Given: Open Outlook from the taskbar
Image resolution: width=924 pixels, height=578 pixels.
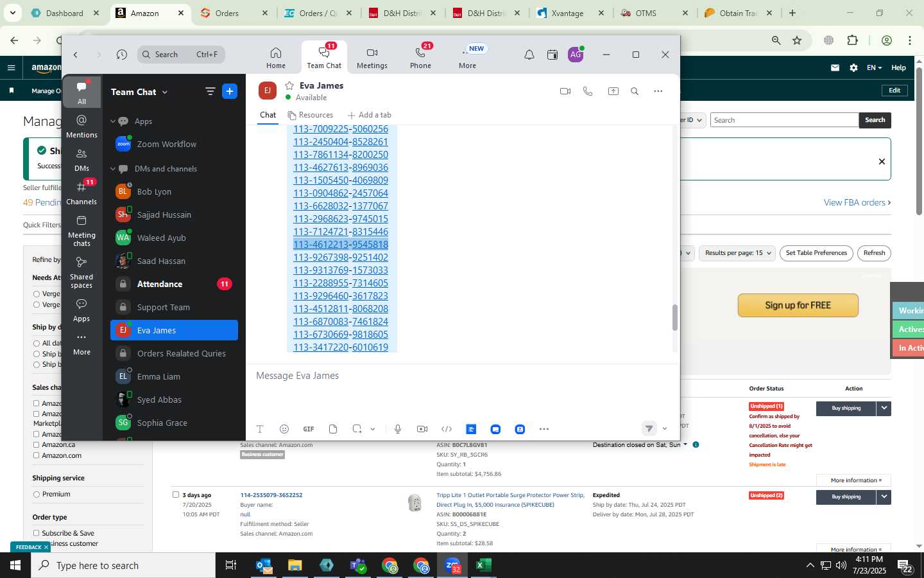Looking at the screenshot, I should click(264, 565).
